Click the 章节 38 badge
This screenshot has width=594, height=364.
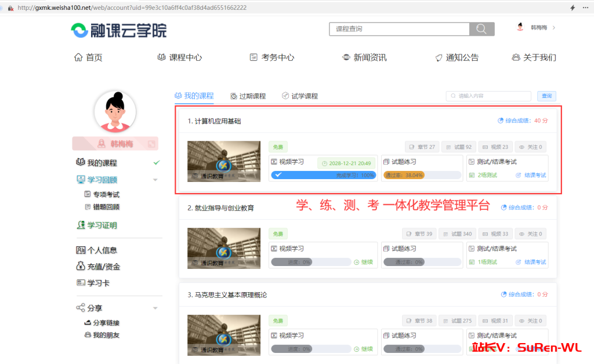(x=419, y=321)
